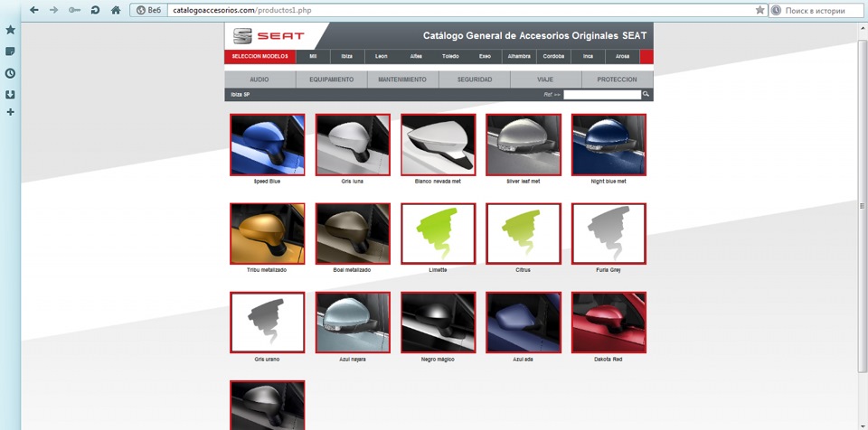
Task: Open the history clock in sidebar
Action: pyautogui.click(x=10, y=73)
